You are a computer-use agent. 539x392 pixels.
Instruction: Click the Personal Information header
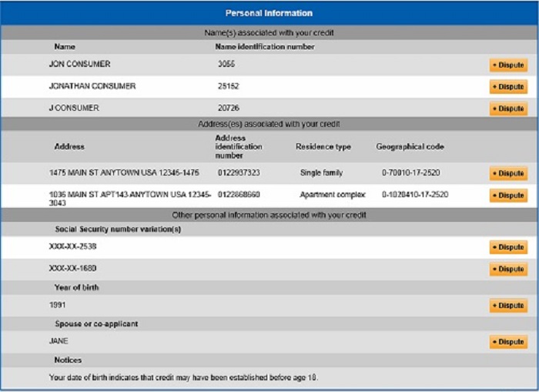pos(269,13)
